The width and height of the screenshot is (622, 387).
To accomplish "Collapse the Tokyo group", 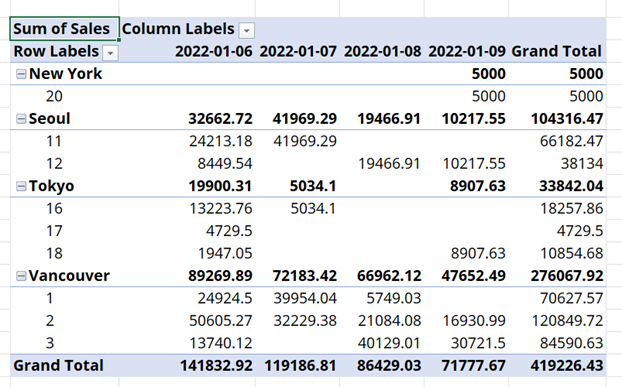I will point(21,186).
